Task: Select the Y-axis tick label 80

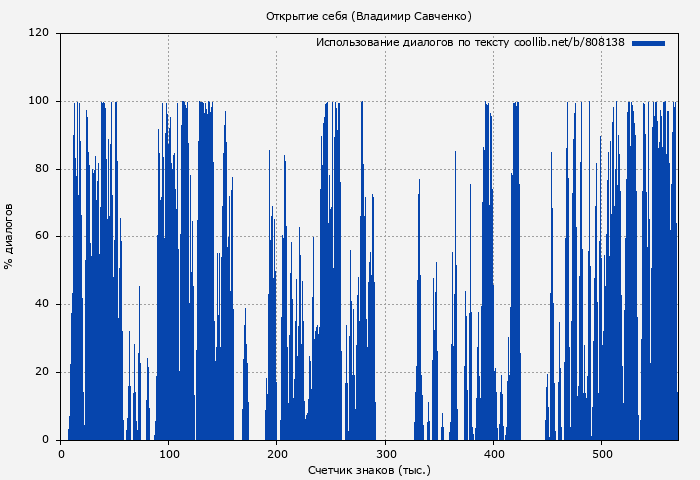Action: pos(42,169)
